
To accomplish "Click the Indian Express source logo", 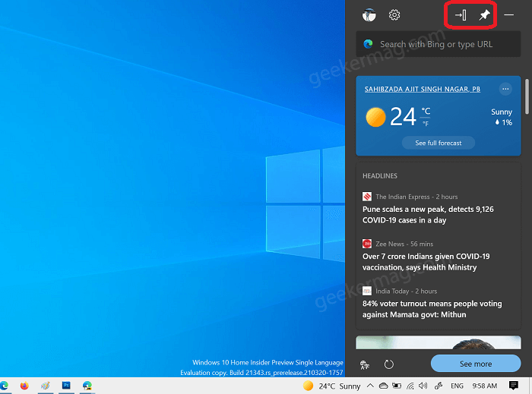I will 367,197.
